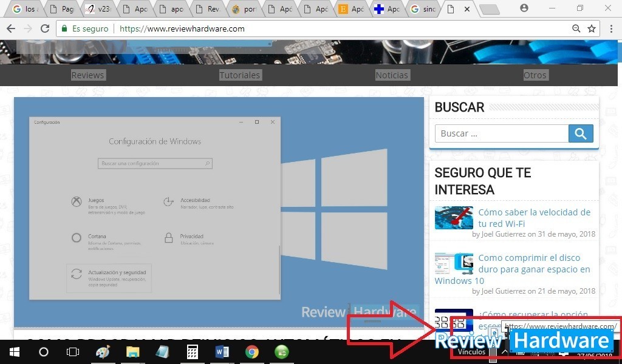Open the Chrome user profile icon

coord(524,8)
